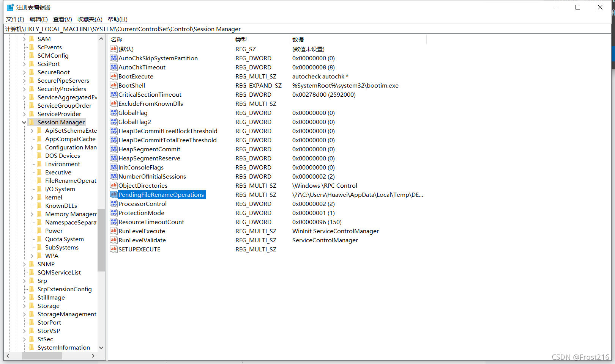The height and width of the screenshot is (364, 615).
Task: Click the SETUPEXECUTE value icon
Action: [x=114, y=249]
